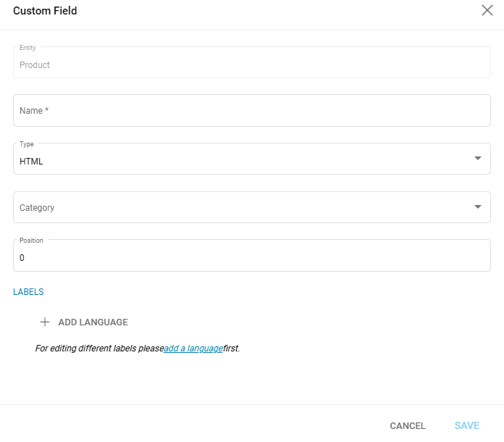Focus the Name text field

click(251, 111)
